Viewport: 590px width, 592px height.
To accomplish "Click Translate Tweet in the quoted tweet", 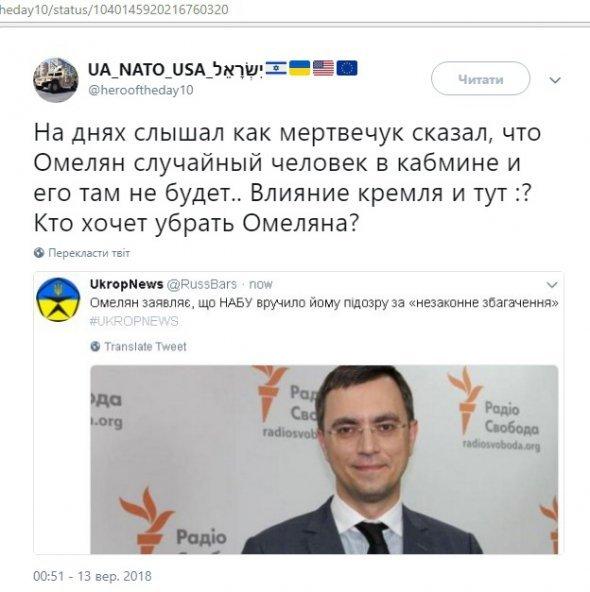I will click(145, 347).
